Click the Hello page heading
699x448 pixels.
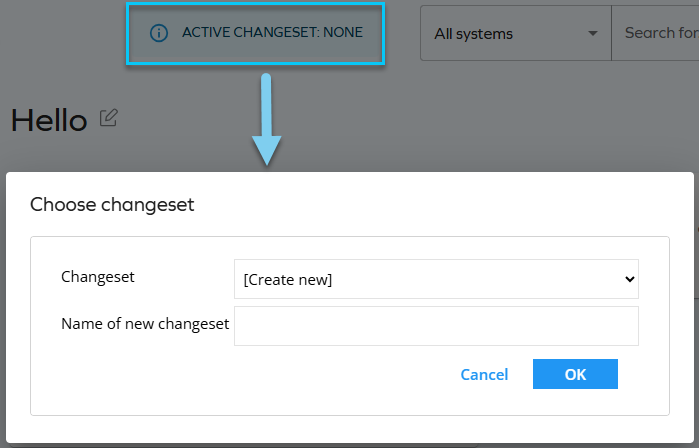49,120
